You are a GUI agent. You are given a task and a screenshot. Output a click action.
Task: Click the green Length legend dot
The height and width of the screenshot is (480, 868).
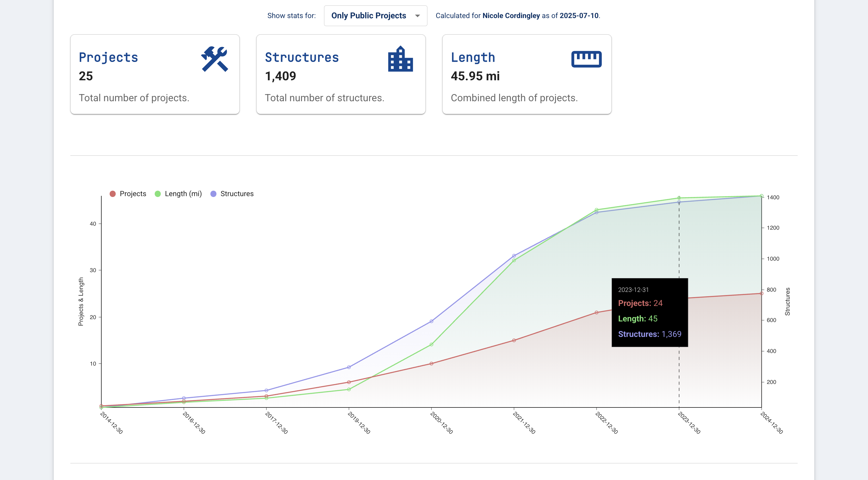(x=158, y=194)
